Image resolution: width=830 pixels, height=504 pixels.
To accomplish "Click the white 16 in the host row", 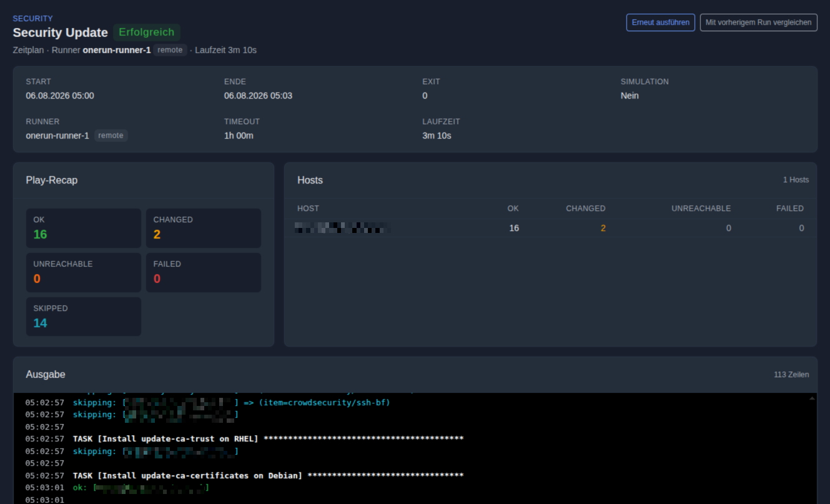I will click(x=514, y=228).
